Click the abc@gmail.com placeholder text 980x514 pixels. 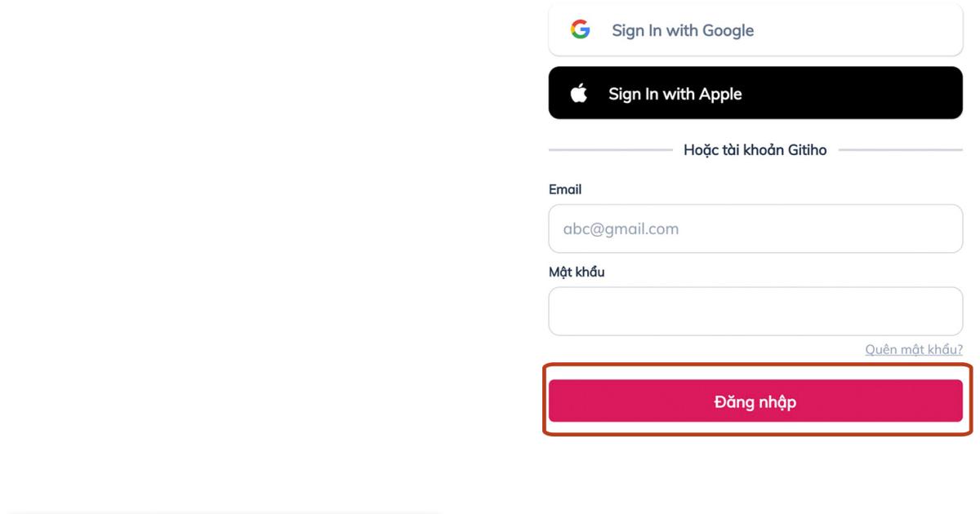click(x=621, y=229)
